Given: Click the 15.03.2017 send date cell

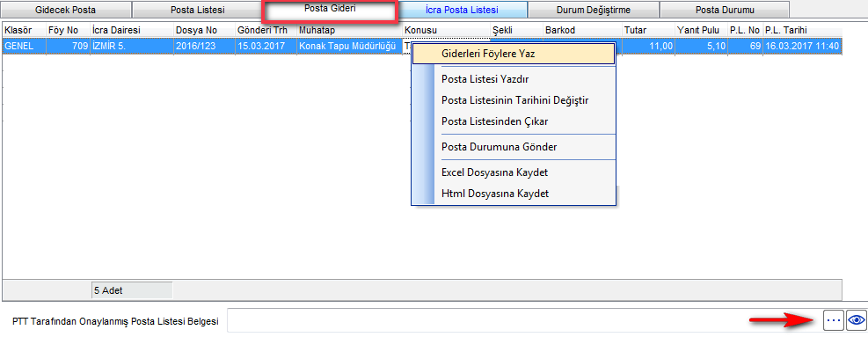Looking at the screenshot, I should point(266,47).
